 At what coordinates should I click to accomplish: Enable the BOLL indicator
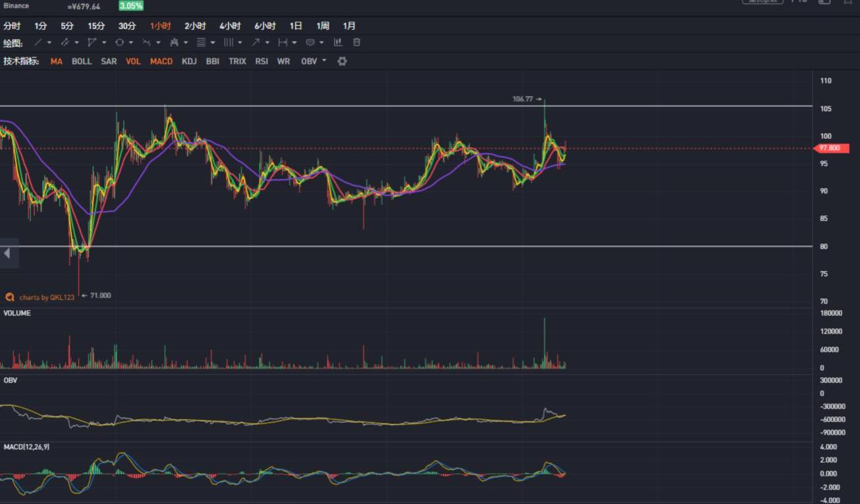pos(82,61)
